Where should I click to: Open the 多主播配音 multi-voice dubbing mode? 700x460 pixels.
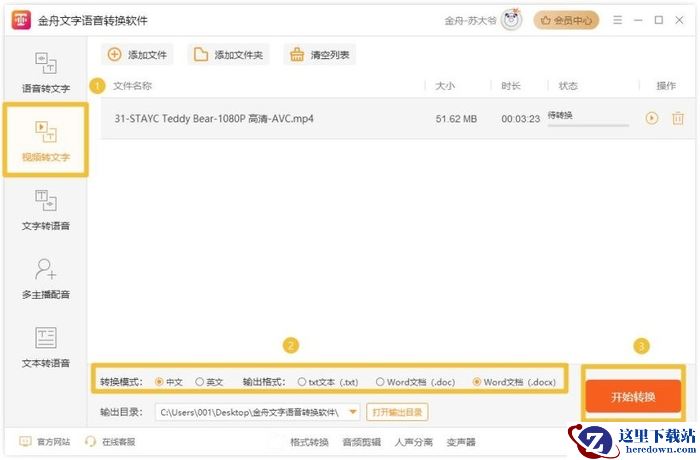click(x=46, y=279)
